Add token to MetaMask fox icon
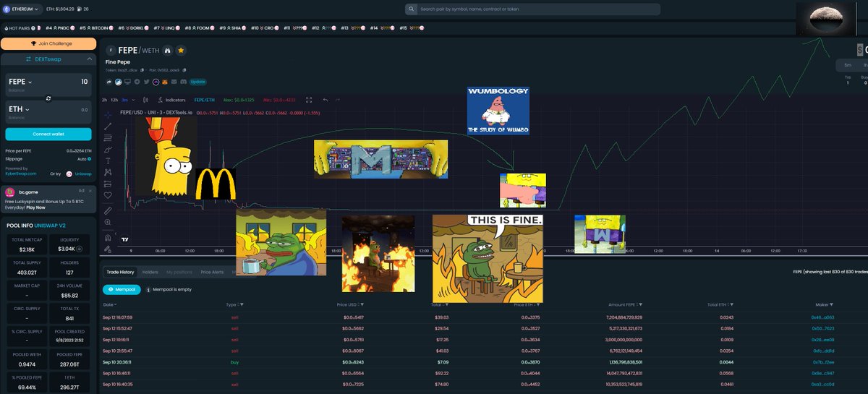The width and height of the screenshot is (868, 394). [x=165, y=82]
